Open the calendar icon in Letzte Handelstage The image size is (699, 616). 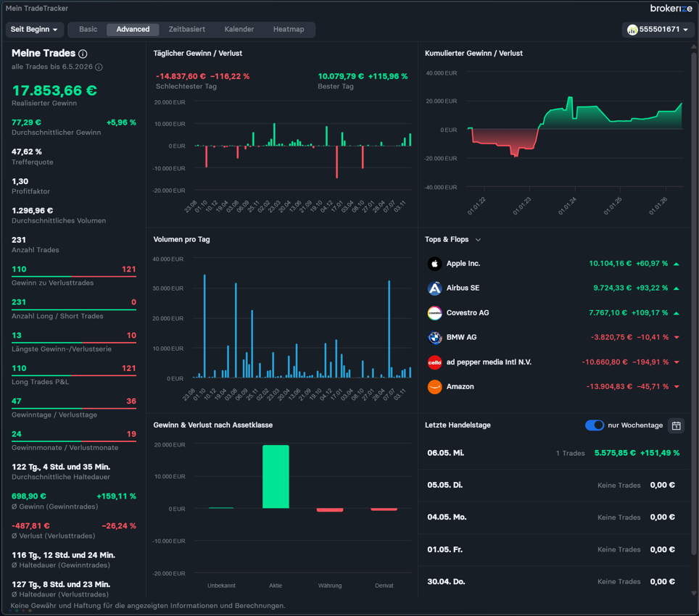pyautogui.click(x=676, y=425)
